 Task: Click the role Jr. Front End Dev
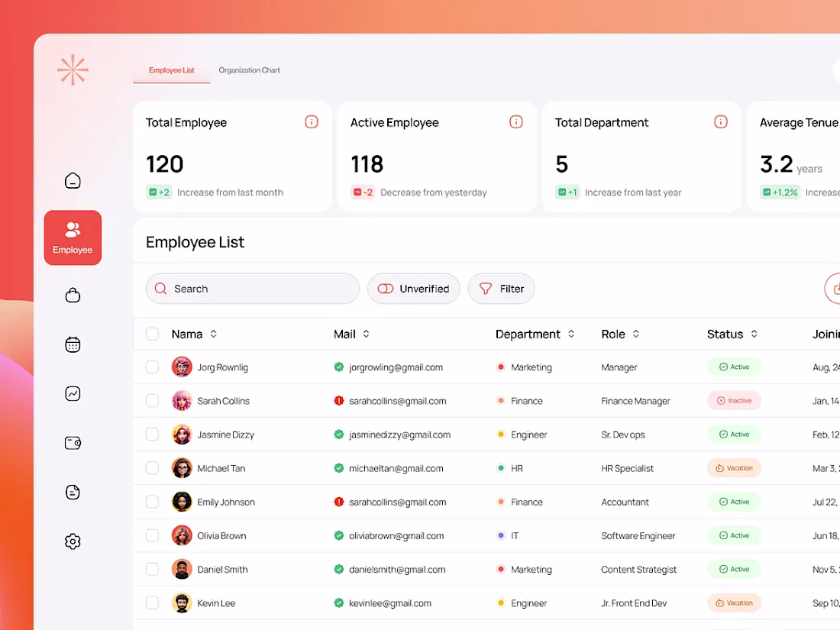point(634,603)
